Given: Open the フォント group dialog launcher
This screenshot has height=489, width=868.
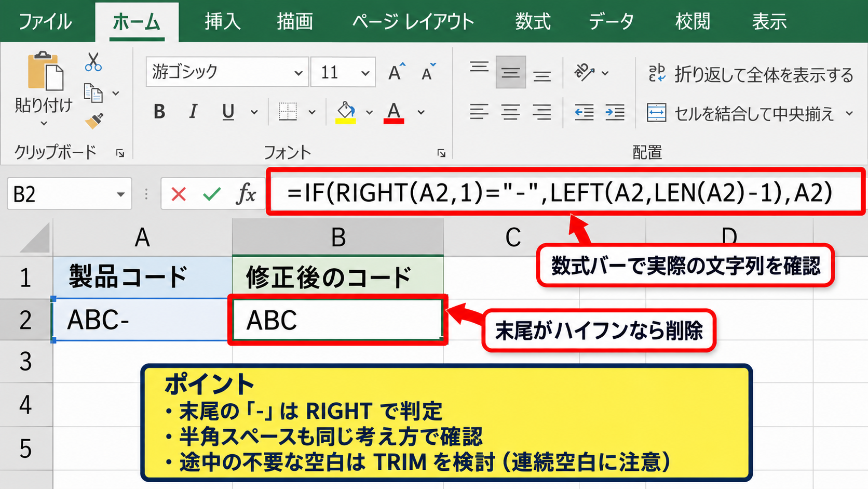Looking at the screenshot, I should [441, 153].
